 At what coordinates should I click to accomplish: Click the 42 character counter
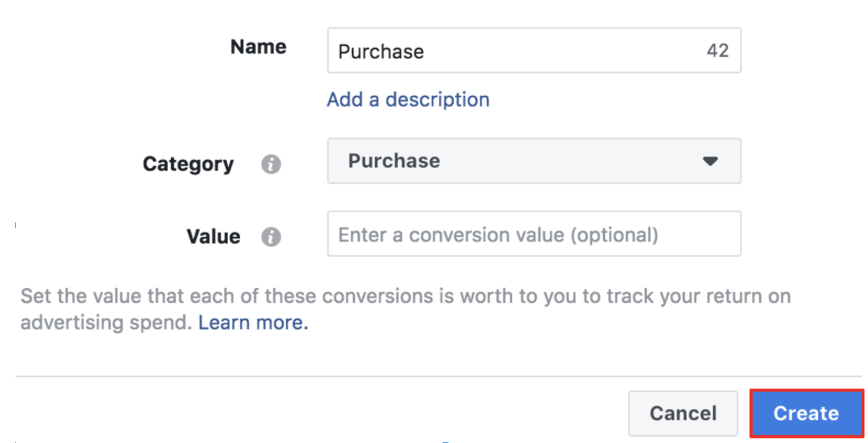pos(717,51)
